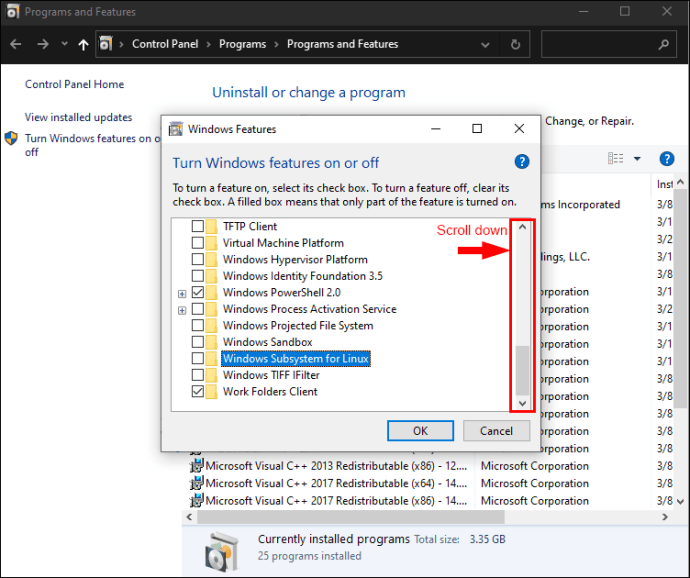Viewport: 690px width, 578px height.
Task: Check Windows Identity Foundation 3.5
Action: coord(198,276)
